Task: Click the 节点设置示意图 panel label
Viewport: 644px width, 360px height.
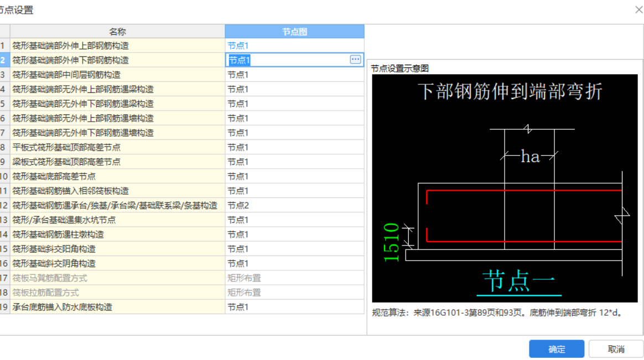Action: tap(399, 69)
